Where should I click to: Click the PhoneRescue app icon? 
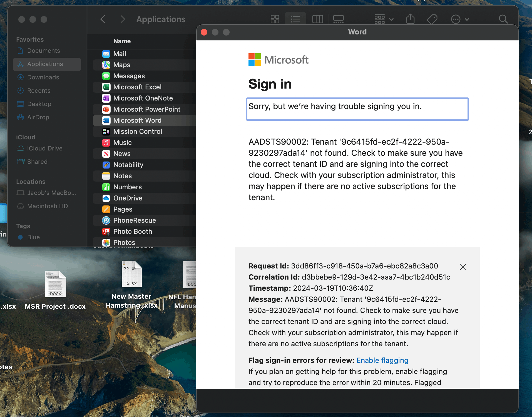click(x=106, y=220)
